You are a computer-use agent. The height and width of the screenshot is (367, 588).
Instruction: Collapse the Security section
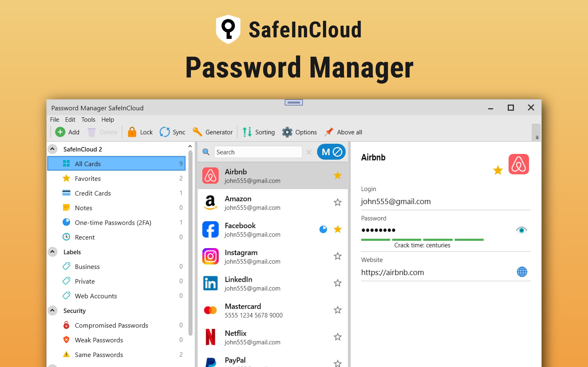point(52,311)
